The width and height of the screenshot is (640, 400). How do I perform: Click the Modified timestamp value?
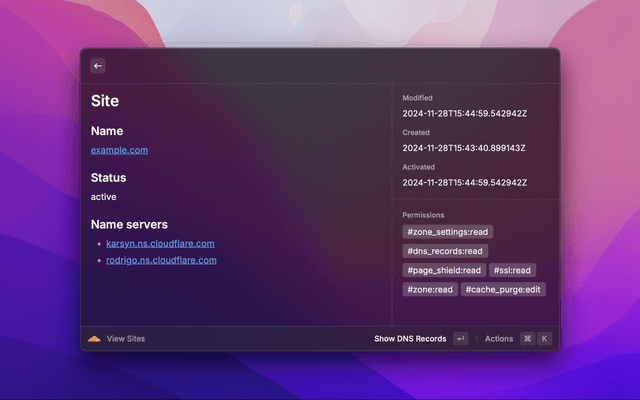464,113
